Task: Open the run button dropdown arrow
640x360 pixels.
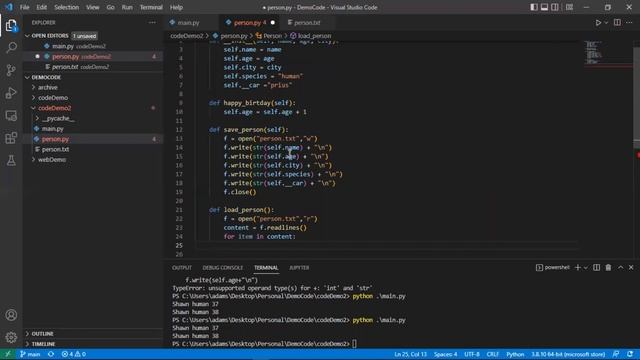Action: click(x=606, y=23)
